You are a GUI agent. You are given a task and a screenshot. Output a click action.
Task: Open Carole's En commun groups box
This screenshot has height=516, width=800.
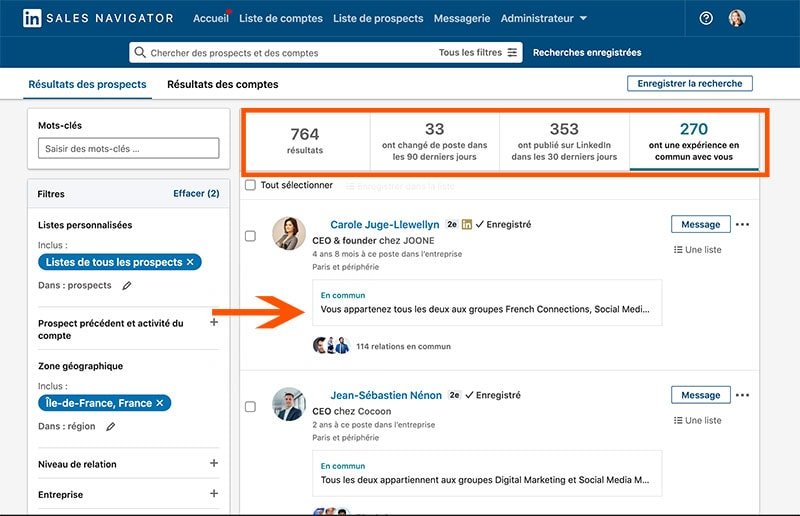pos(487,303)
